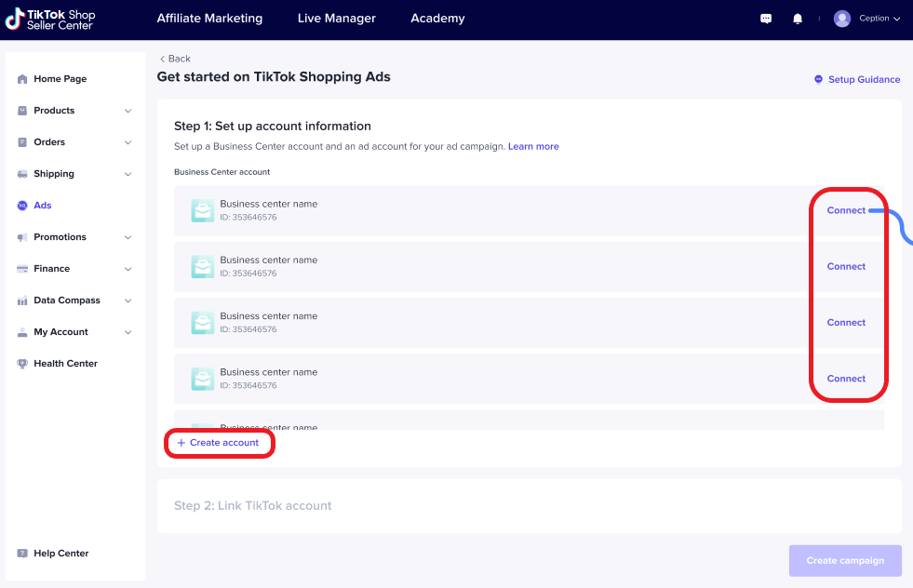The height and width of the screenshot is (588, 913).
Task: Click the Ads sidebar icon
Action: coord(22,206)
